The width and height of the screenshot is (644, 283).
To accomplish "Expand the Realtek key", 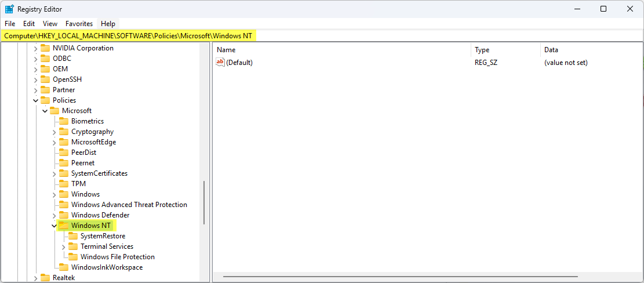I will pos(35,278).
